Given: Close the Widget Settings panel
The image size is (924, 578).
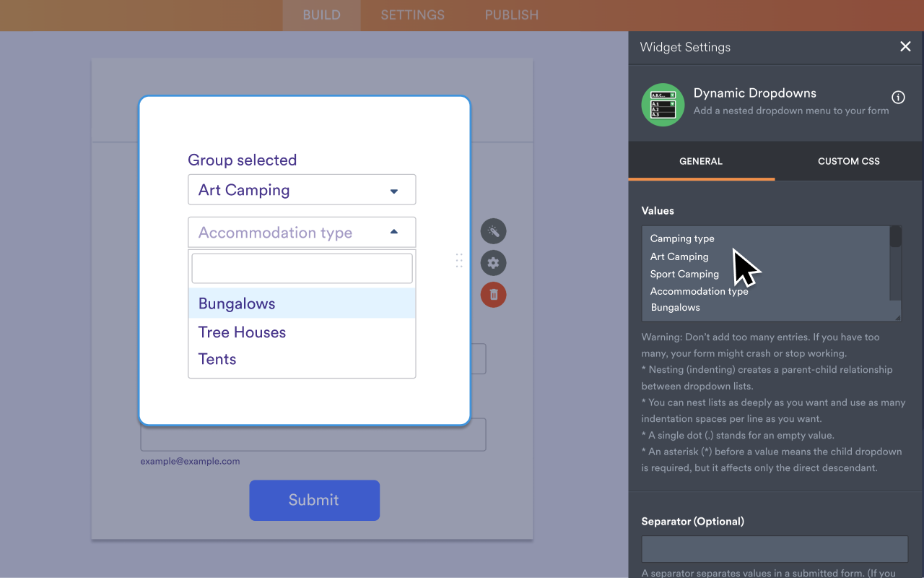Looking at the screenshot, I should 905,47.
